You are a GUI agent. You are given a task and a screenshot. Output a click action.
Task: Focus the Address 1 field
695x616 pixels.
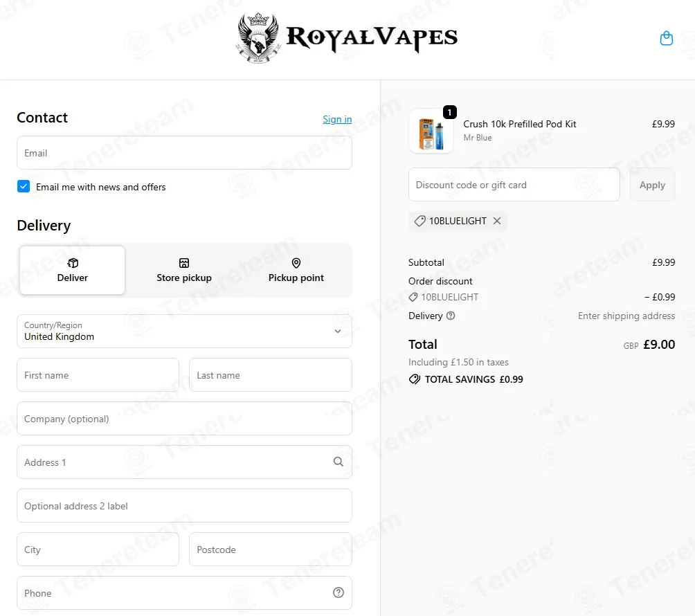pos(184,462)
